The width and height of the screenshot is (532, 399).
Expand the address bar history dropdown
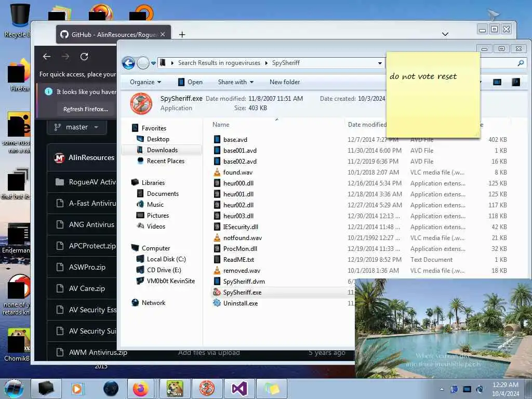[380, 63]
